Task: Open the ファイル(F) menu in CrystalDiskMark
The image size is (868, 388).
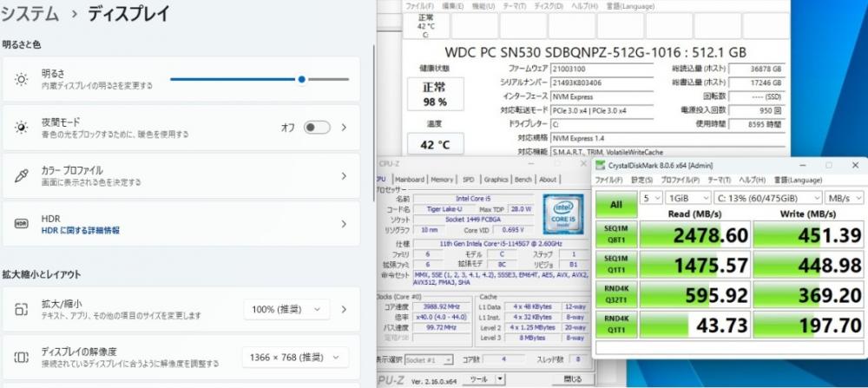Action: pos(609,180)
